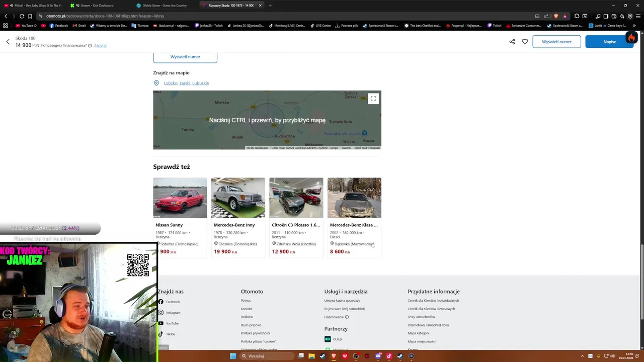The image size is (644, 362).
Task: Open the Reklama footer link
Action: coord(247,317)
